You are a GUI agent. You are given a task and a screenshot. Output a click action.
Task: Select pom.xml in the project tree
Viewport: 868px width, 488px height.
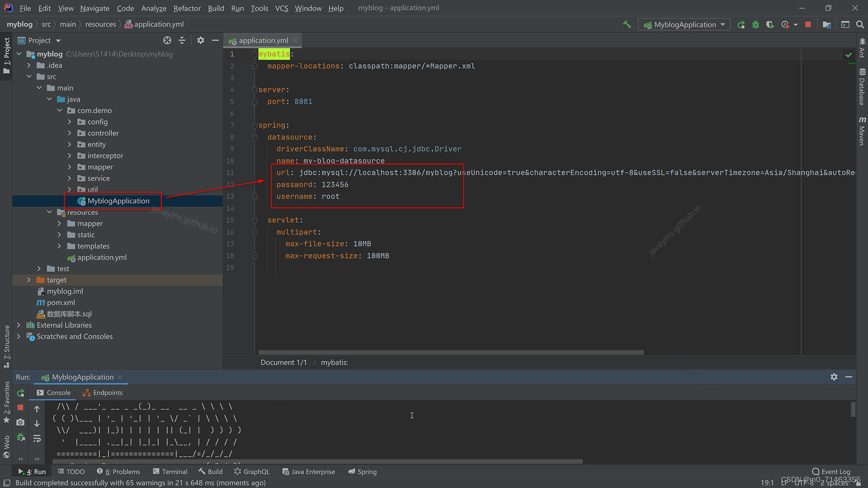(61, 303)
